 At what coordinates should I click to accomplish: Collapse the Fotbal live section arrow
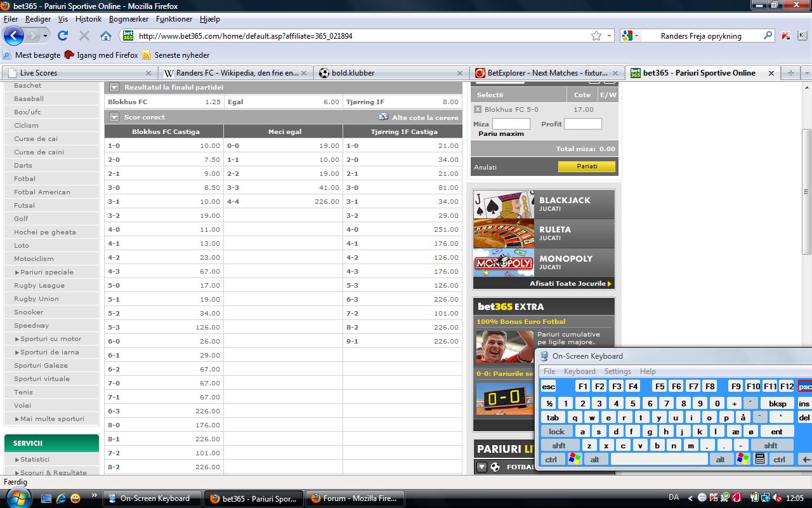point(481,467)
